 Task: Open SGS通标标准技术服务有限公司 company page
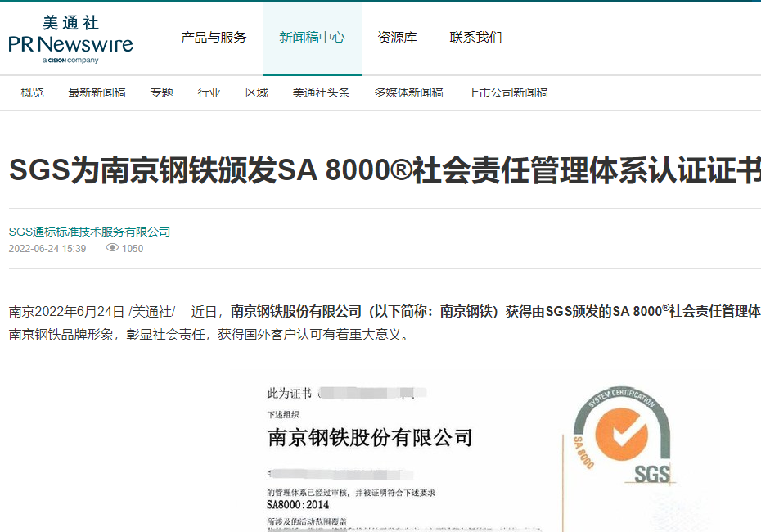pos(88,231)
